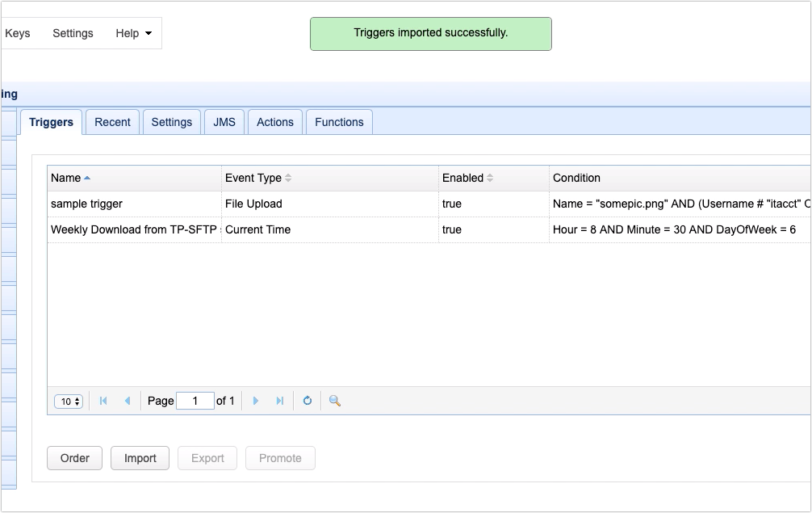Open the Settings menu item

tap(73, 33)
